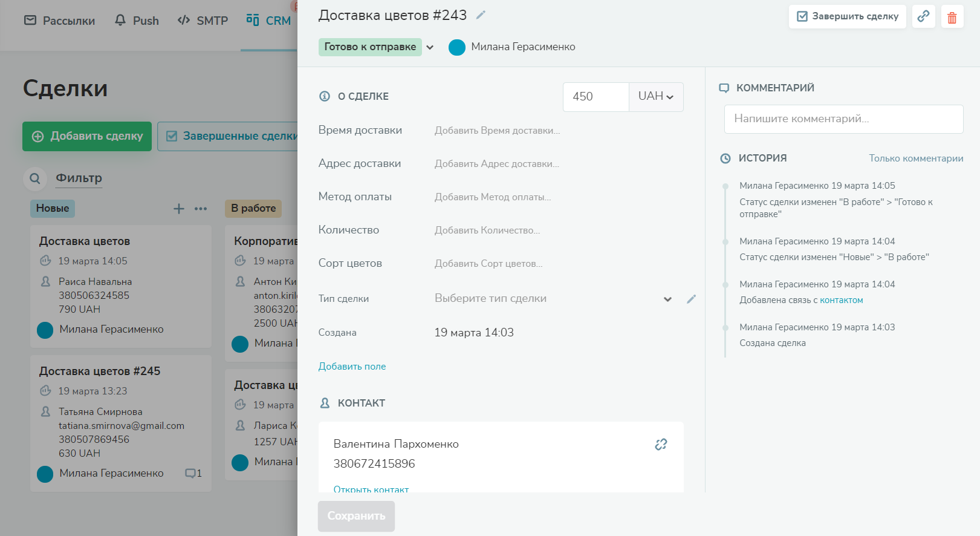
Task: Click phone 380506324585 on Раиса card
Action: coord(94,296)
